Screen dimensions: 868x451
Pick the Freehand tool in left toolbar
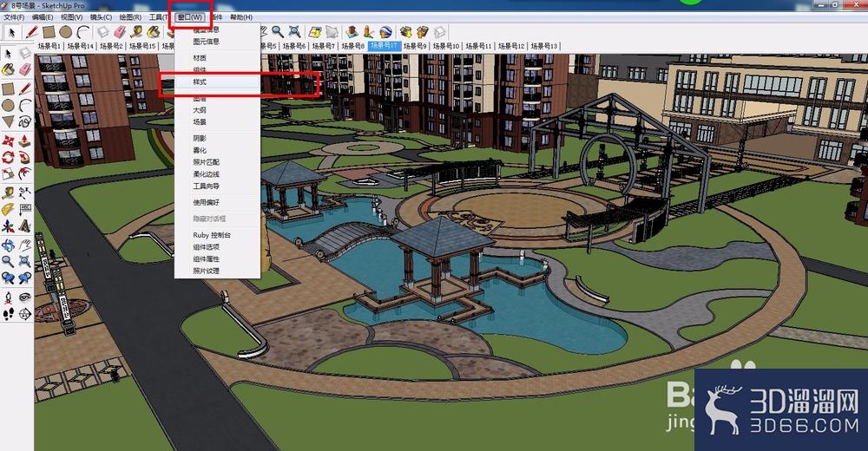(x=25, y=121)
